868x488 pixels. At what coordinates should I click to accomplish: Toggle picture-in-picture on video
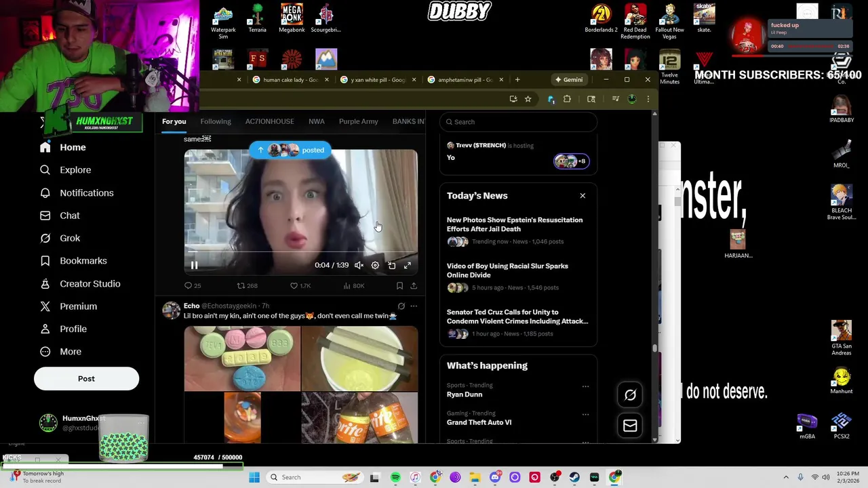(x=391, y=266)
